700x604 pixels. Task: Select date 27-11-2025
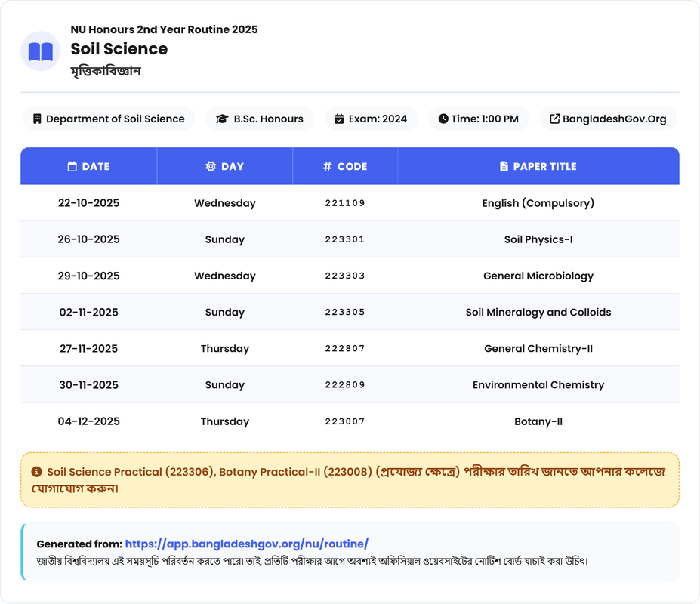(89, 348)
